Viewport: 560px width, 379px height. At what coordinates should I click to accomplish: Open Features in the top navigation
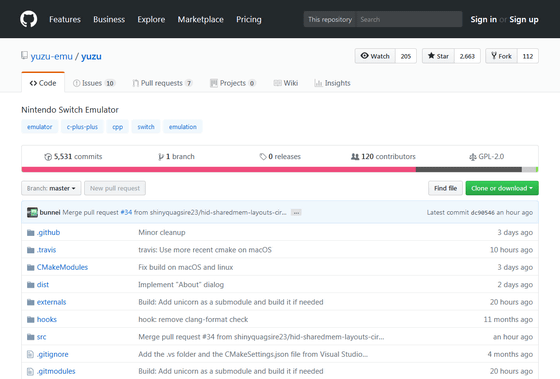(65, 19)
